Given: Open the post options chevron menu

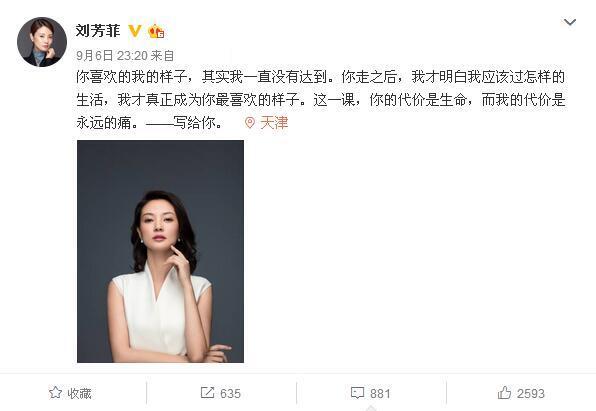Looking at the screenshot, I should pos(569,22).
